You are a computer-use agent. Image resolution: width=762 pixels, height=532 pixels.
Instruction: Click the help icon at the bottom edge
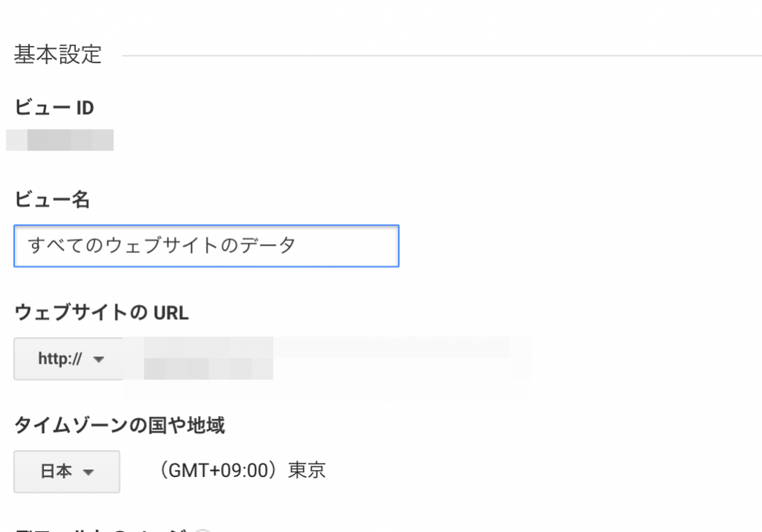(203, 530)
